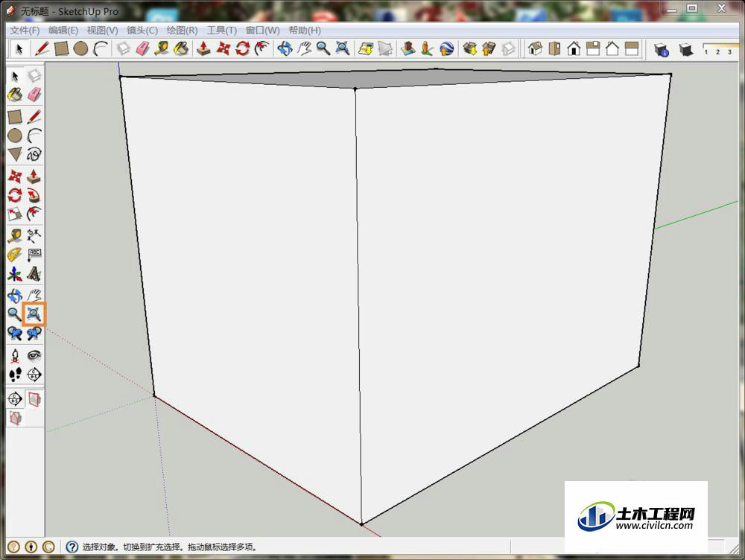The image size is (745, 560).
Task: Open the 编辑(E) menu
Action: pos(63,31)
